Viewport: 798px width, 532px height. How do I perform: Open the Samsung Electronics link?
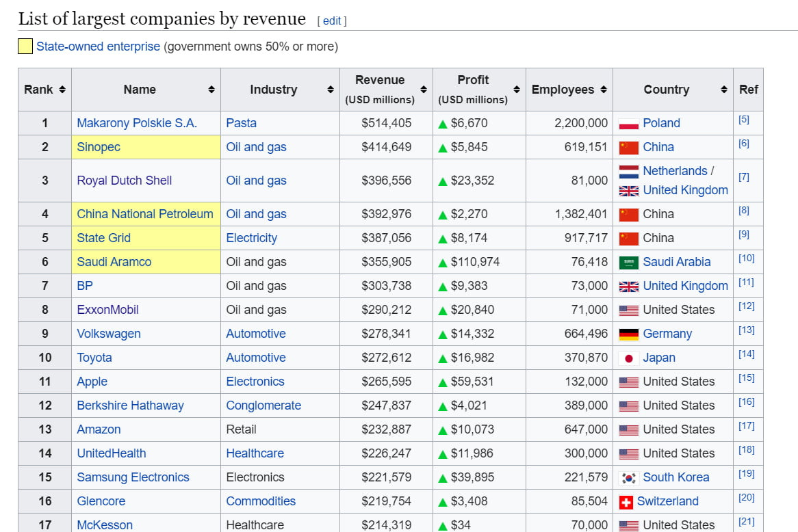(x=133, y=477)
